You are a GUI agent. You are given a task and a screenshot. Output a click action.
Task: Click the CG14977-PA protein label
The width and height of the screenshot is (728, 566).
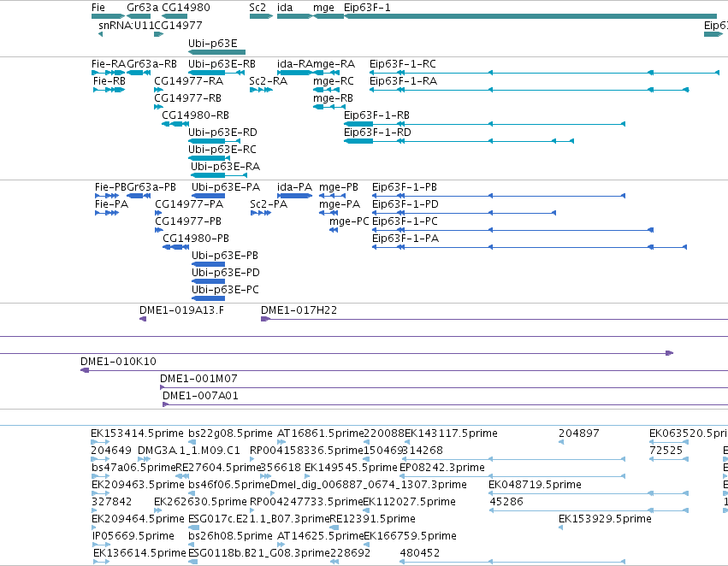click(x=189, y=204)
